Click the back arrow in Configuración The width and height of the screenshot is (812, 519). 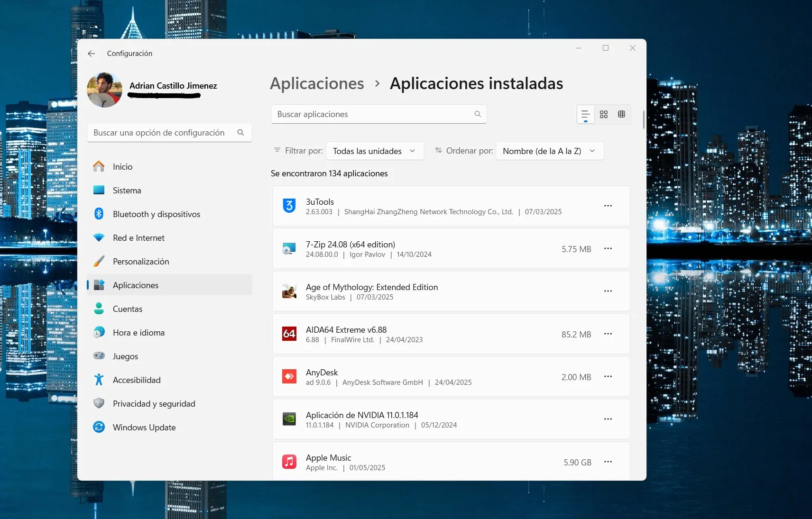(92, 54)
